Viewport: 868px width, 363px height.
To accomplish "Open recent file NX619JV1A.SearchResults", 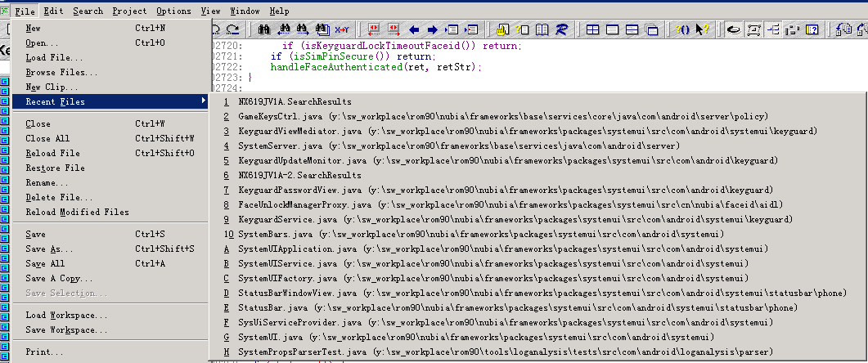I will (538, 102).
